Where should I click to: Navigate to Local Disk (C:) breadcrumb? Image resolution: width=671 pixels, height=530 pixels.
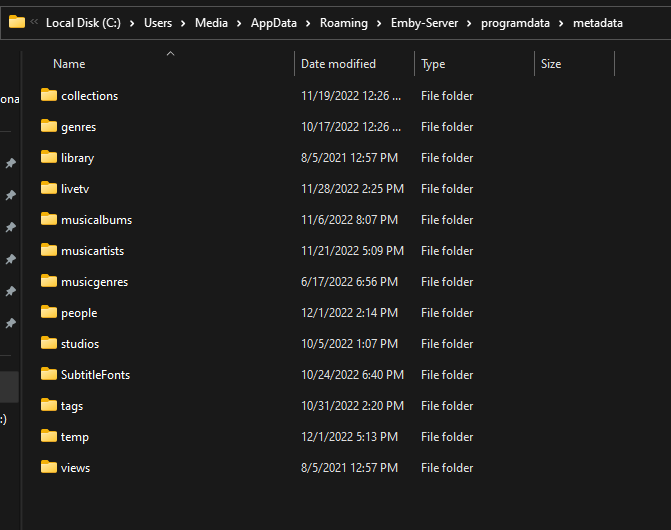pos(83,23)
